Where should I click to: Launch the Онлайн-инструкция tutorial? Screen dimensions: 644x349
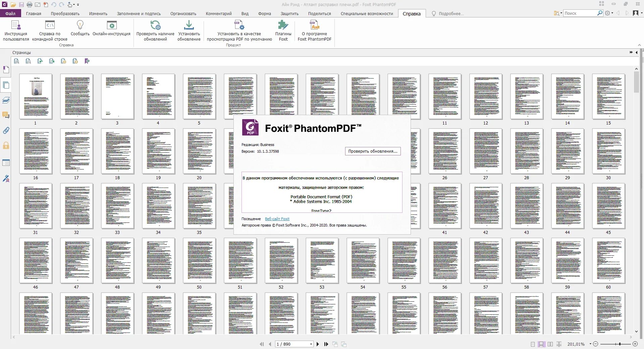click(x=111, y=28)
